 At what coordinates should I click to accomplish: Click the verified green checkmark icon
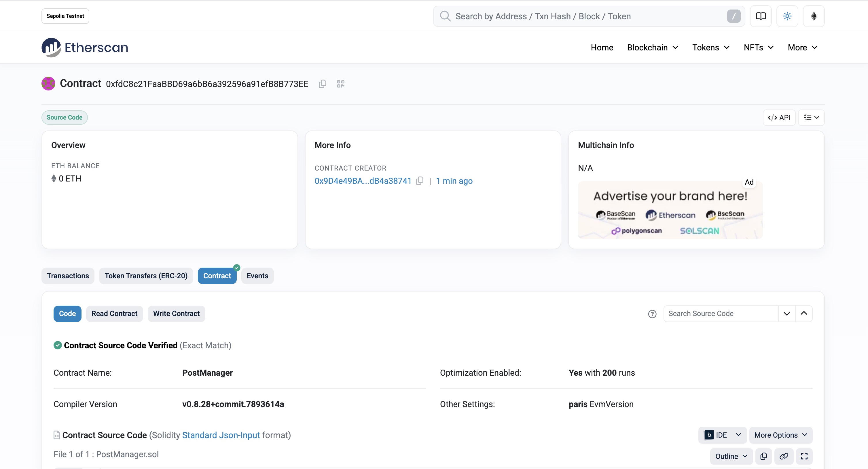pyautogui.click(x=58, y=345)
